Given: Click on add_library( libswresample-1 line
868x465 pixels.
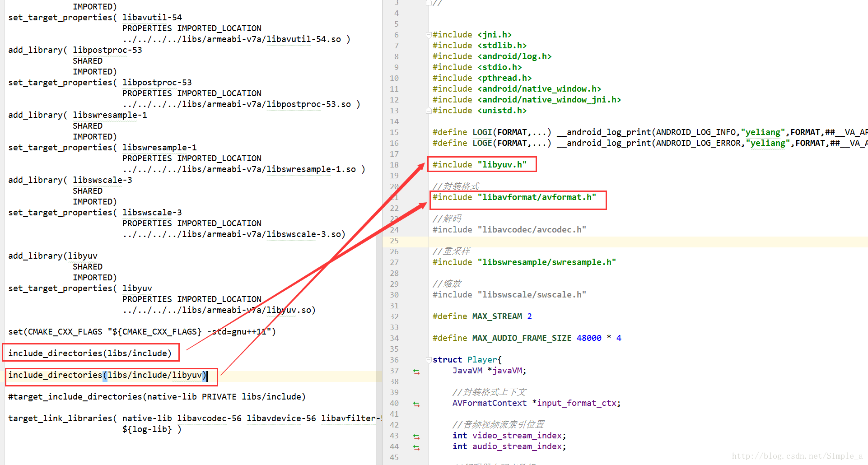Looking at the screenshot, I should 78,115.
